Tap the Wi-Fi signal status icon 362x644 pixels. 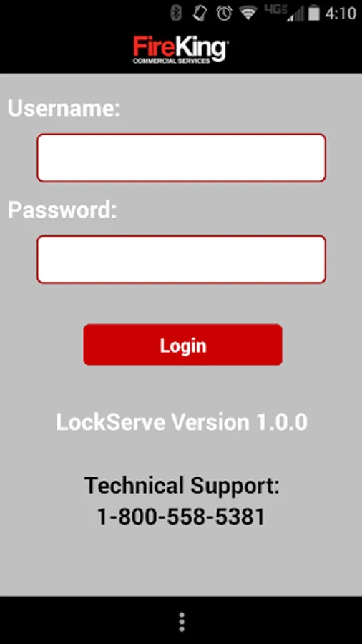(249, 13)
